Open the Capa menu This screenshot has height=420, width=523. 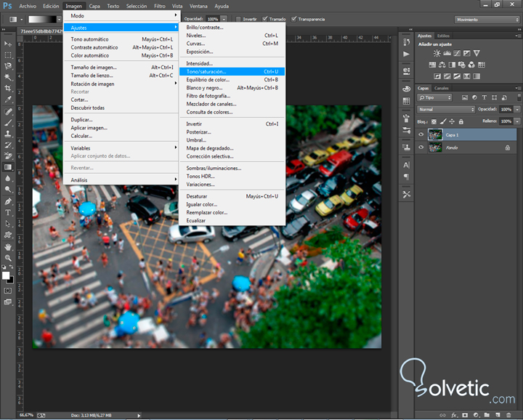[x=94, y=6]
